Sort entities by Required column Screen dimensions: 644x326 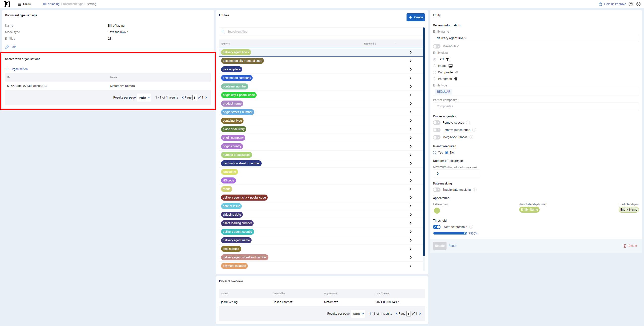[370, 44]
